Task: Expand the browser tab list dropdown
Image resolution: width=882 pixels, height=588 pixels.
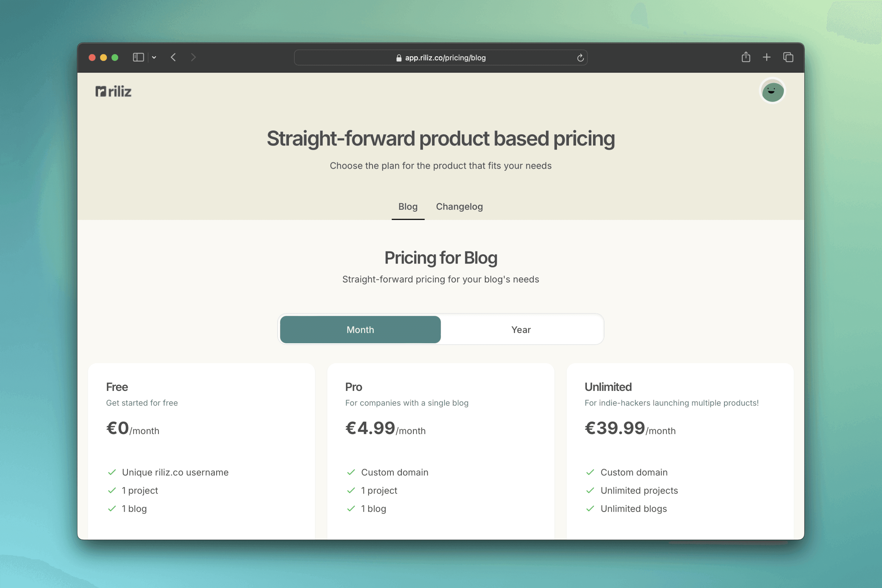Action: [x=154, y=57]
